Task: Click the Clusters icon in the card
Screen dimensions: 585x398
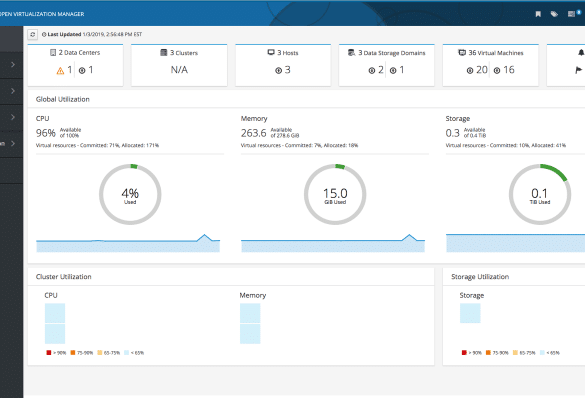Action: (x=163, y=53)
